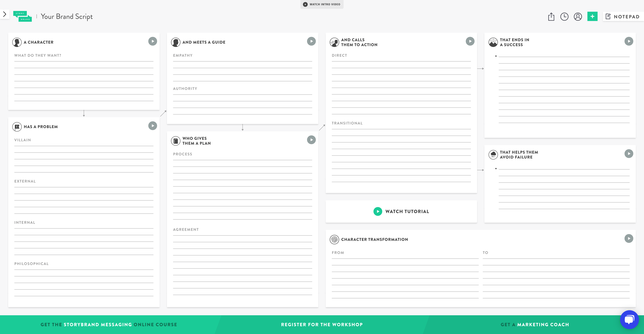Play the Has a Problem tutorial video

click(152, 126)
